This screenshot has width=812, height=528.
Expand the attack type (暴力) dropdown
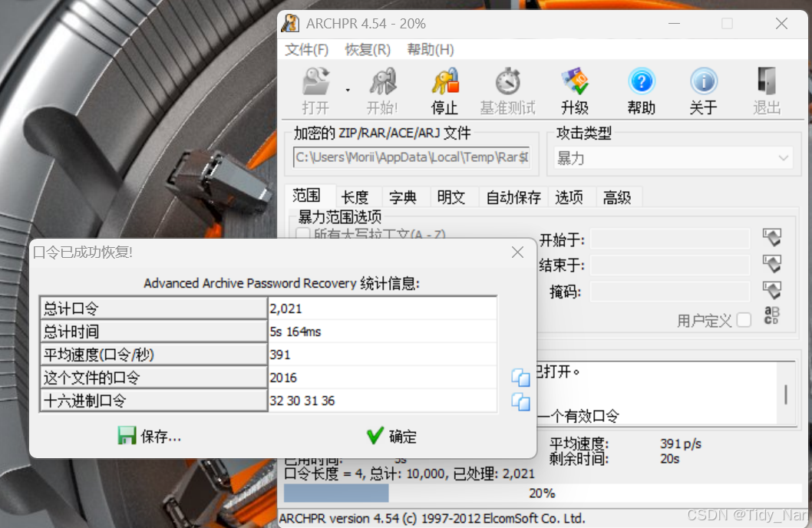tap(675, 158)
